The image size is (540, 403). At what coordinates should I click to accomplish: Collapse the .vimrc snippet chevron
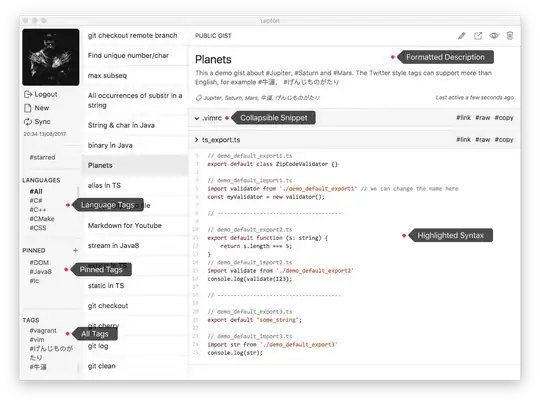[x=197, y=118]
